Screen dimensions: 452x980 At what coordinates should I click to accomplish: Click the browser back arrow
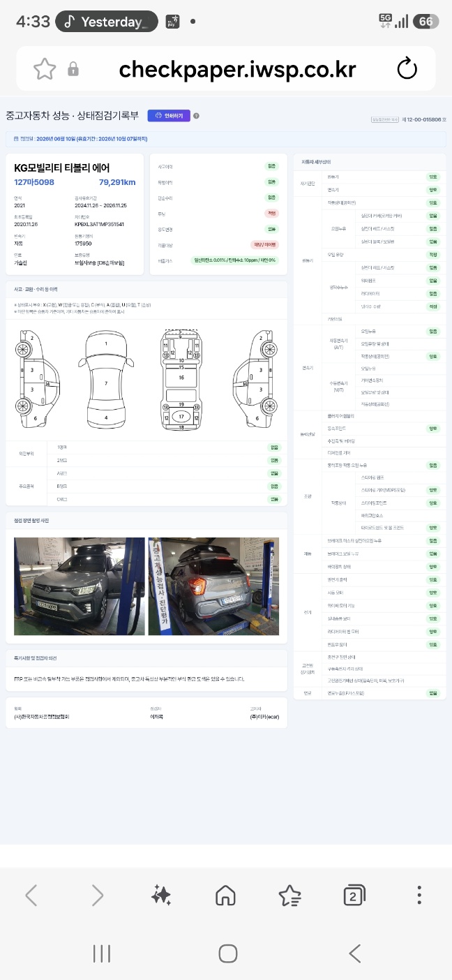(31, 895)
